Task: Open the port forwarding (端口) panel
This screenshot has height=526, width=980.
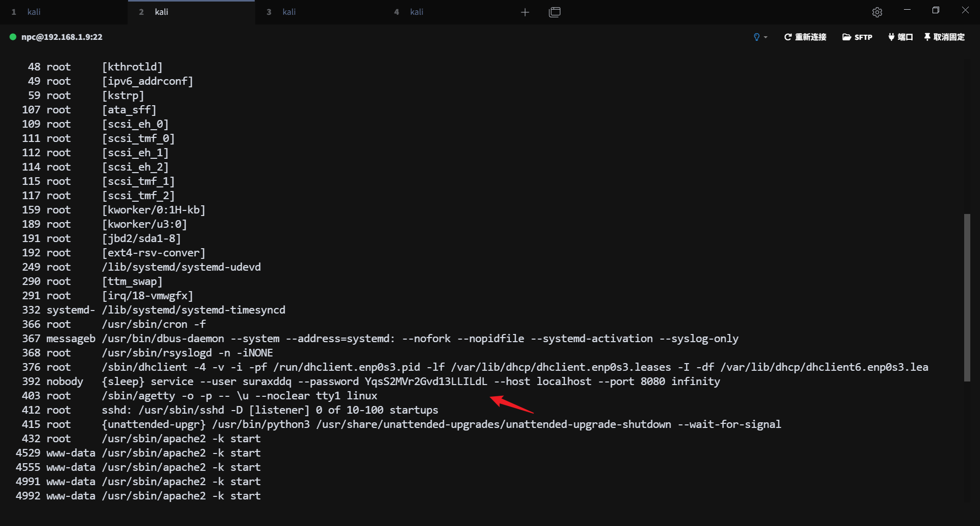Action: [900, 37]
